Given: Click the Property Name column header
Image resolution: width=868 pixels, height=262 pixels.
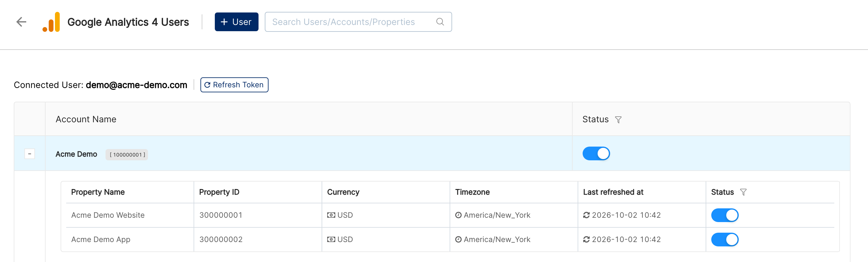Looking at the screenshot, I should (x=98, y=192).
